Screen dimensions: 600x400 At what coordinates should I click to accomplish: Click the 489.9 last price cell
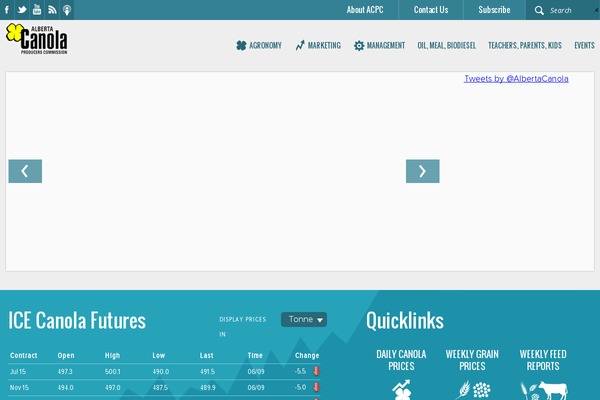point(208,387)
